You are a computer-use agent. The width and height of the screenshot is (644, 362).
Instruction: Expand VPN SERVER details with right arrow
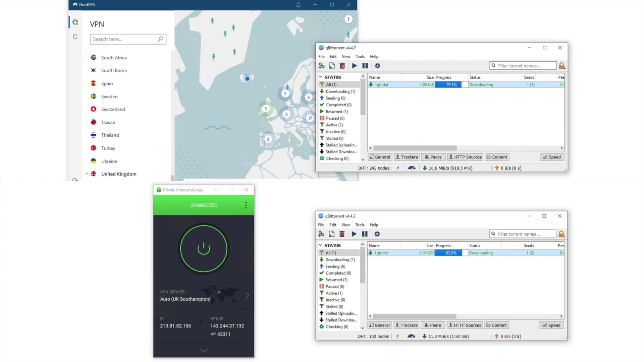248,296
